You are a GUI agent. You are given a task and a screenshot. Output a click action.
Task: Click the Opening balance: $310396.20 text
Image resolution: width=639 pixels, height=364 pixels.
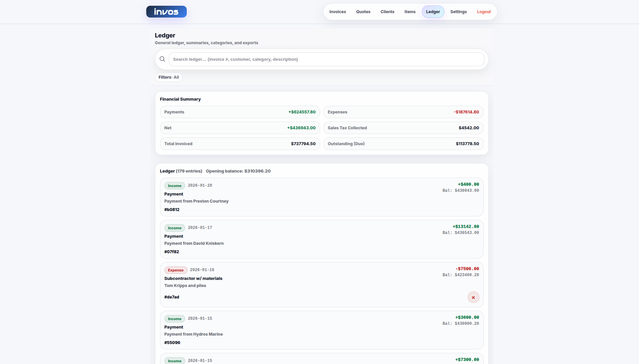[x=238, y=171]
